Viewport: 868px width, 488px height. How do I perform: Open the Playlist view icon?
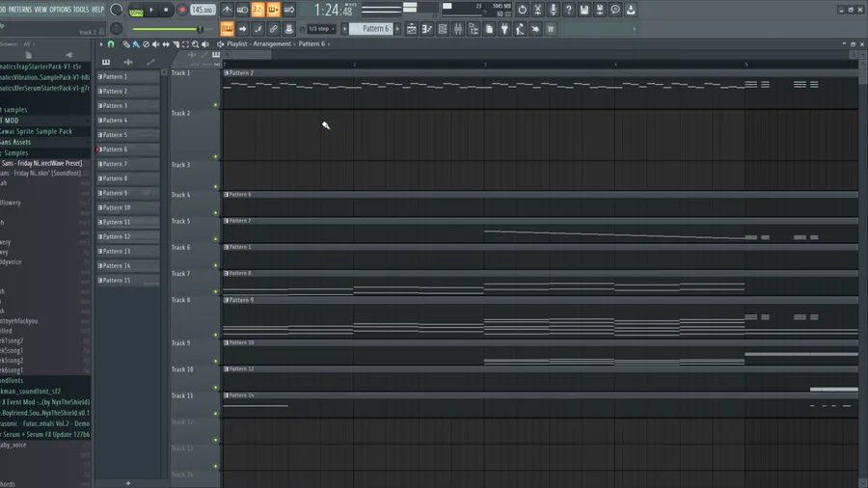411,29
